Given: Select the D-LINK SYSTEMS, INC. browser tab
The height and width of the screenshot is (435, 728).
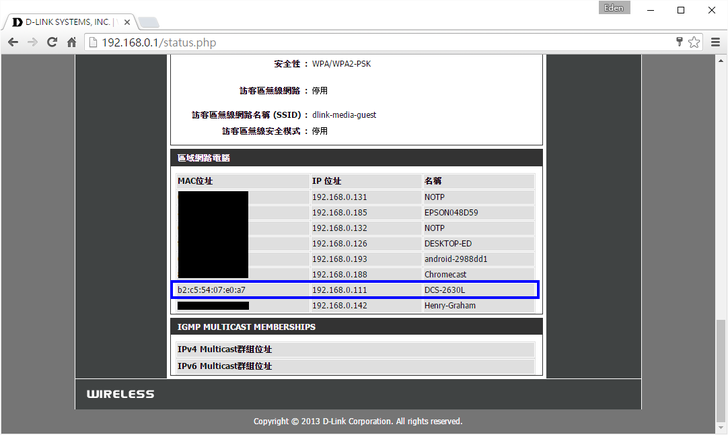Looking at the screenshot, I should pos(70,22).
